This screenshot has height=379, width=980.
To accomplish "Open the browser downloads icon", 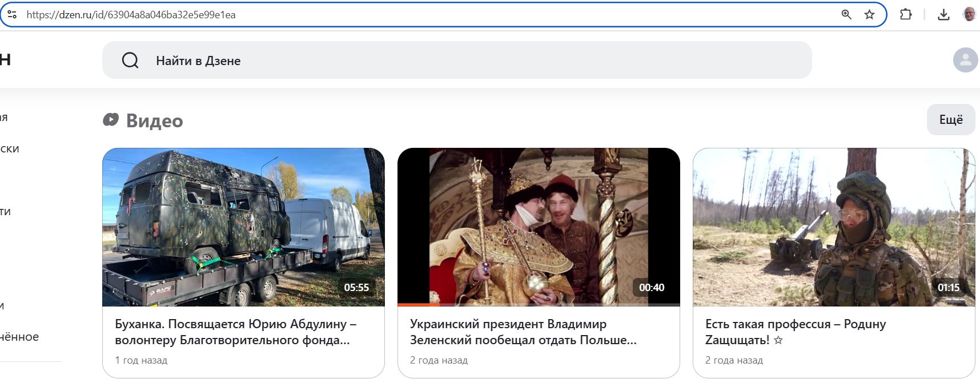I will [x=943, y=15].
